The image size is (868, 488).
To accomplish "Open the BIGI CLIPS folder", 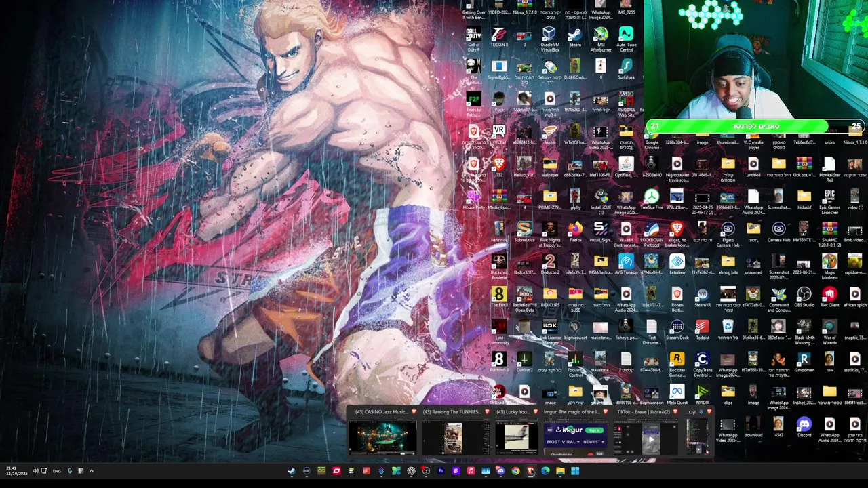I will coord(549,298).
